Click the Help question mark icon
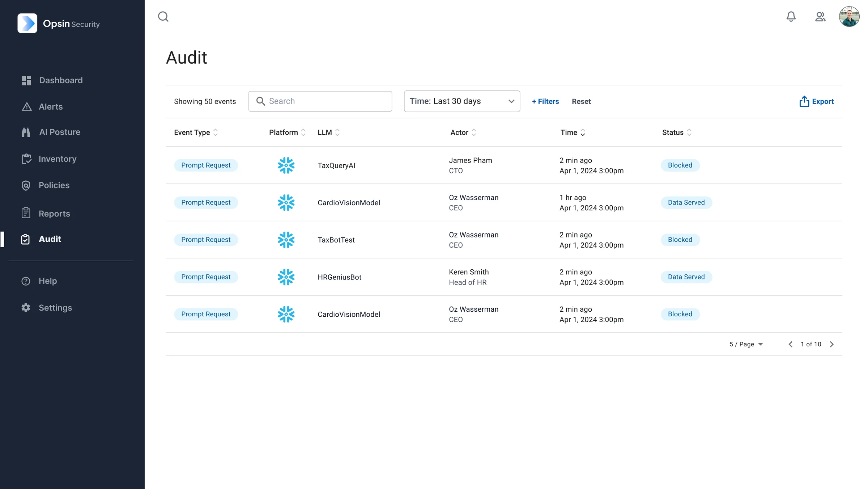868x489 pixels. (x=26, y=281)
